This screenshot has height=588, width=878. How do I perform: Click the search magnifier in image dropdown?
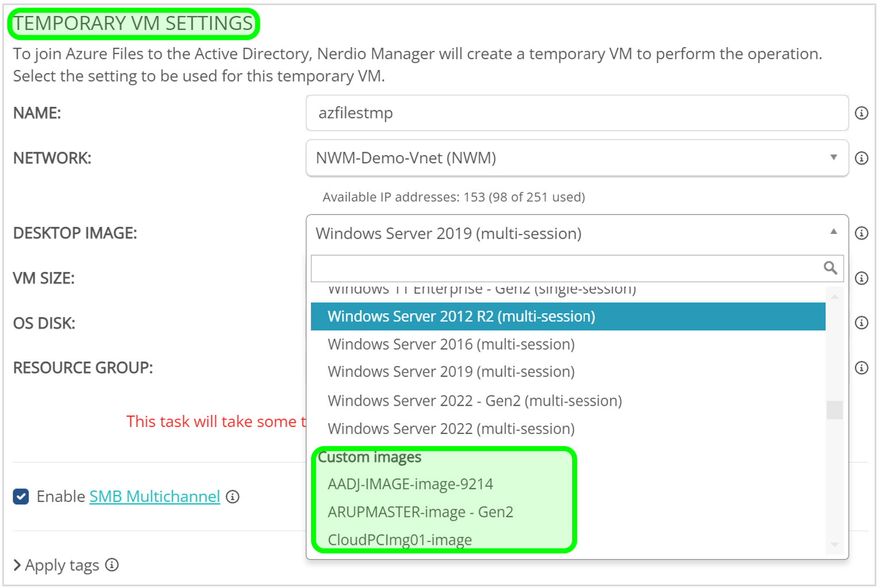[830, 268]
